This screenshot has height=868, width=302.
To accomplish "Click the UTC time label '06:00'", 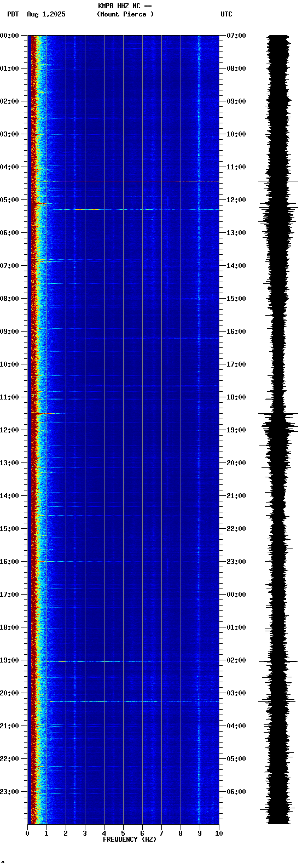I will [236, 792].
